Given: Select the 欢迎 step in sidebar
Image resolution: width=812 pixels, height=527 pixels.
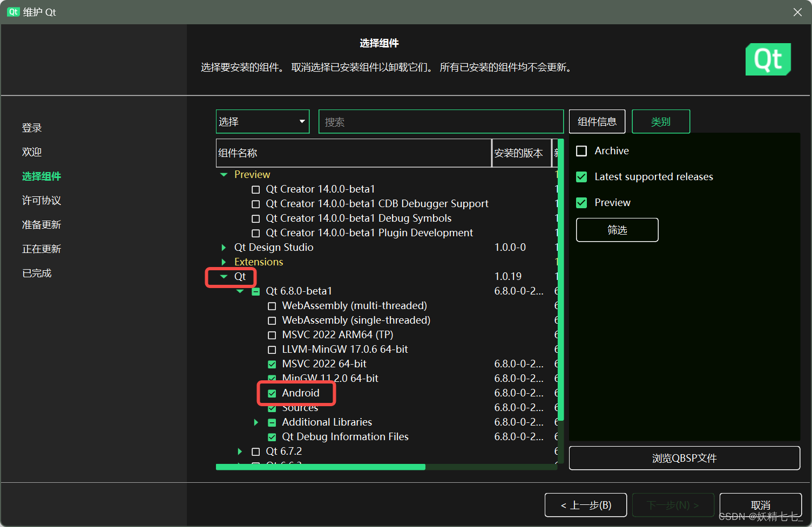Looking at the screenshot, I should pos(32,152).
